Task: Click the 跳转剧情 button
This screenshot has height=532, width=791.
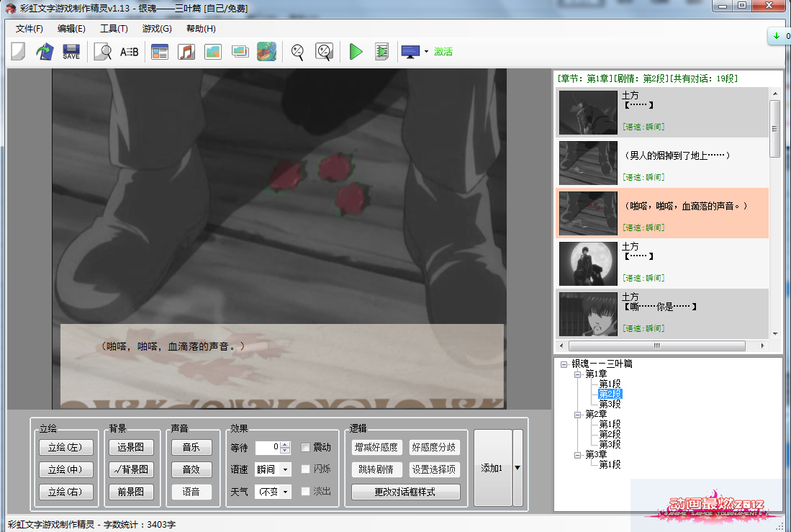Action: tap(376, 469)
